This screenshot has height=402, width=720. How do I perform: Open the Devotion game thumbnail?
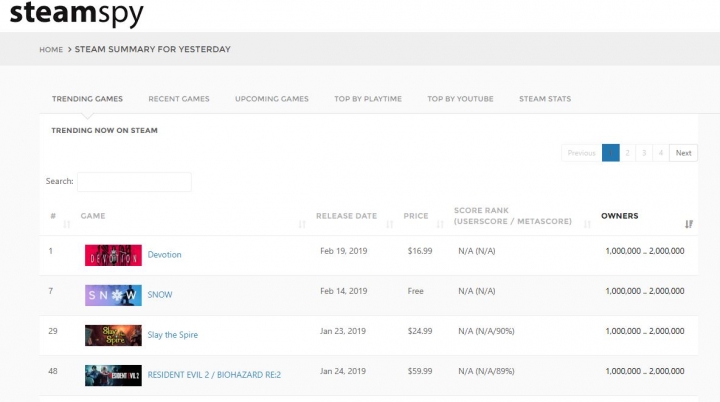(x=113, y=255)
